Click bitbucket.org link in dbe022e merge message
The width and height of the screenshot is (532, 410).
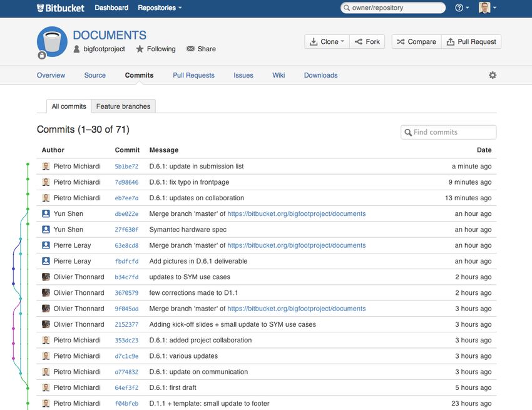(297, 214)
